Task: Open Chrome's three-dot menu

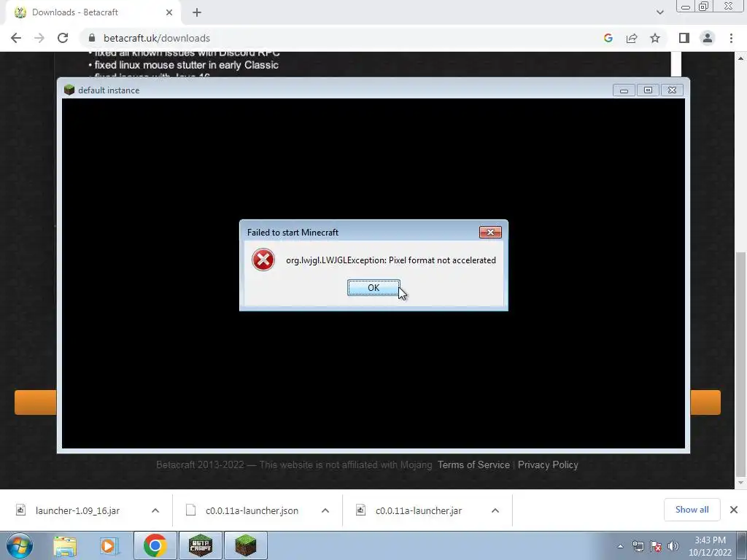Action: (x=731, y=38)
